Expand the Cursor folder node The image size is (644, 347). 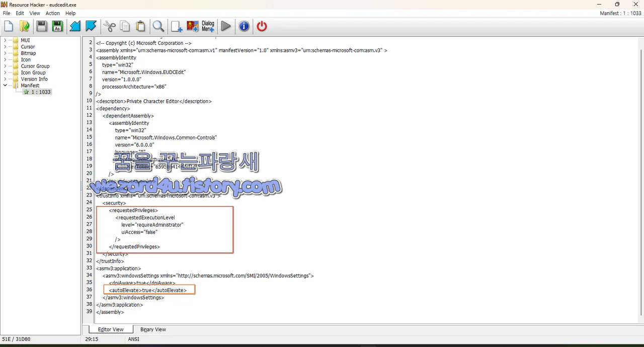pyautogui.click(x=5, y=47)
